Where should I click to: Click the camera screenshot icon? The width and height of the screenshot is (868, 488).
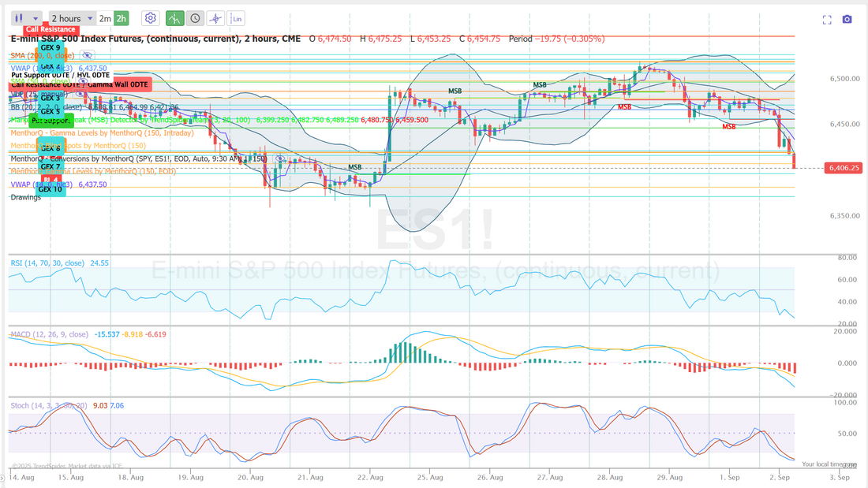[847, 20]
